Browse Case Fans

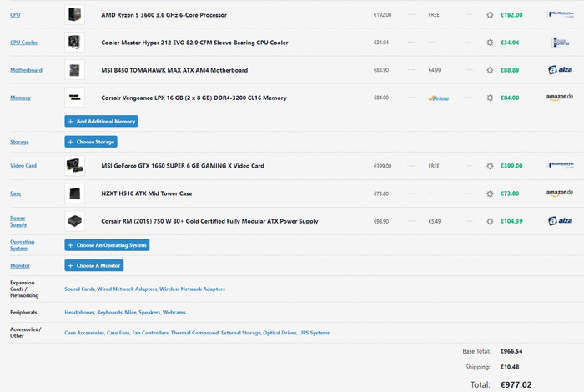(118, 333)
